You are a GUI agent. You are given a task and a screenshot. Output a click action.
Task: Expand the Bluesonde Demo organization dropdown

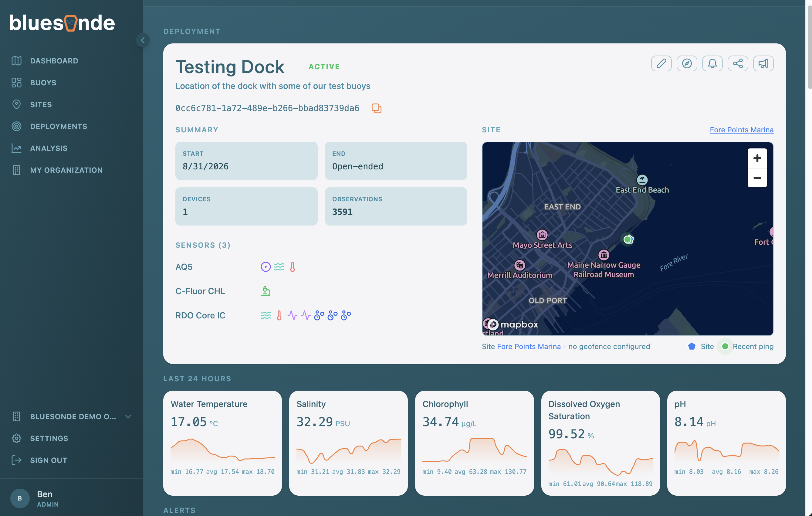point(72,416)
